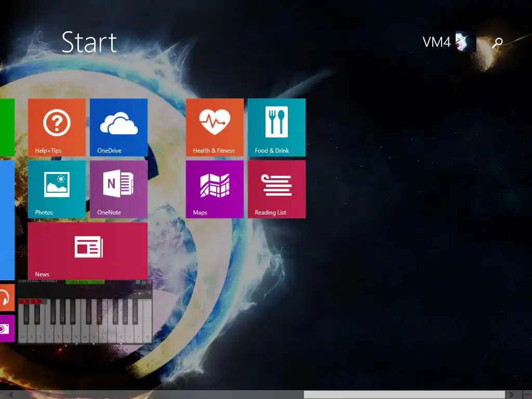Open the OneNote tile
The image size is (532, 399).
pos(119,189)
